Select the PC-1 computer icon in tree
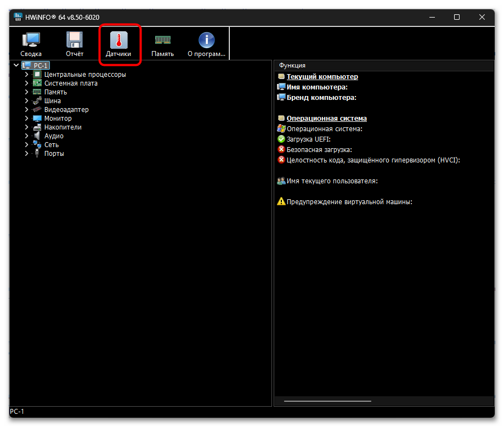The width and height of the screenshot is (504, 427). [x=26, y=65]
